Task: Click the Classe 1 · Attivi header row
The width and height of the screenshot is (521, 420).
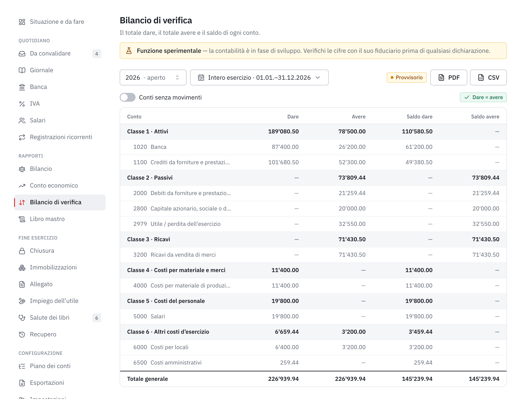Action: click(313, 131)
